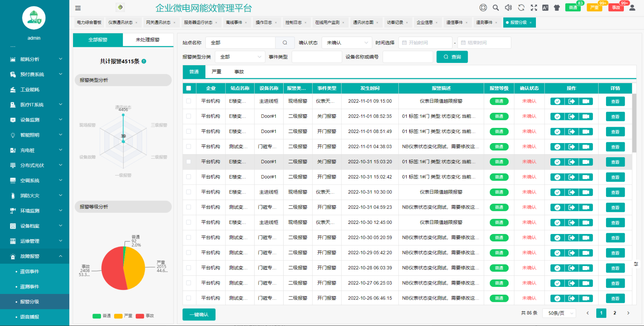
Task: Click the forward-arrow icon in 08:52:35 row
Action: (x=572, y=117)
